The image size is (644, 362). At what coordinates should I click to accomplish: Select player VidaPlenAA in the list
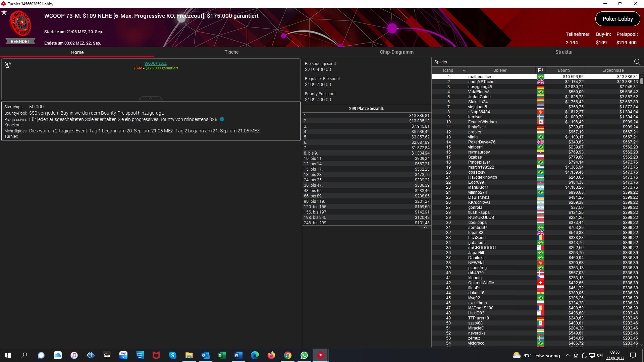click(535, 92)
